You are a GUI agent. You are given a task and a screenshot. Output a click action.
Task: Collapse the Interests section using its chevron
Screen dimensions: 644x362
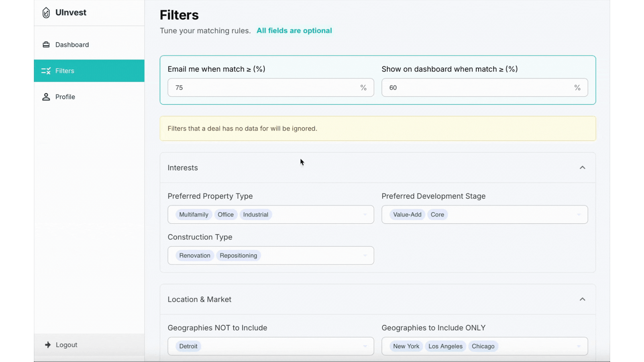point(583,167)
